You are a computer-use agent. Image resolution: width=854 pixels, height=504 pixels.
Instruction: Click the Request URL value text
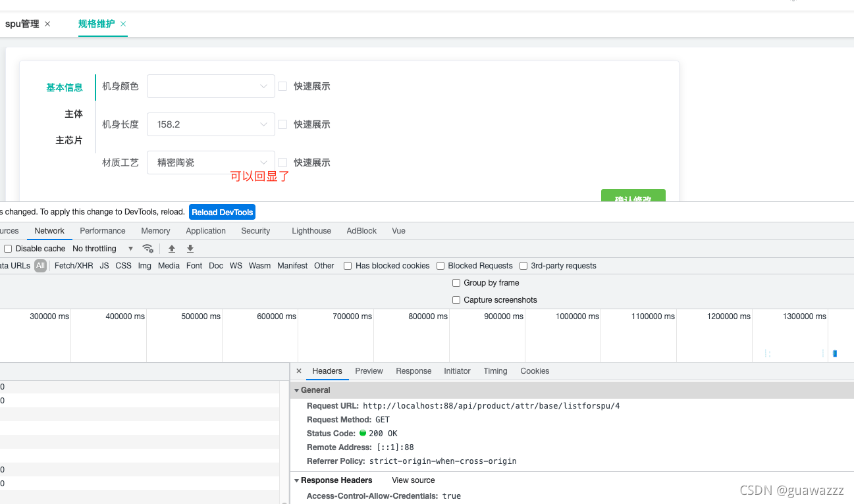coord(491,406)
